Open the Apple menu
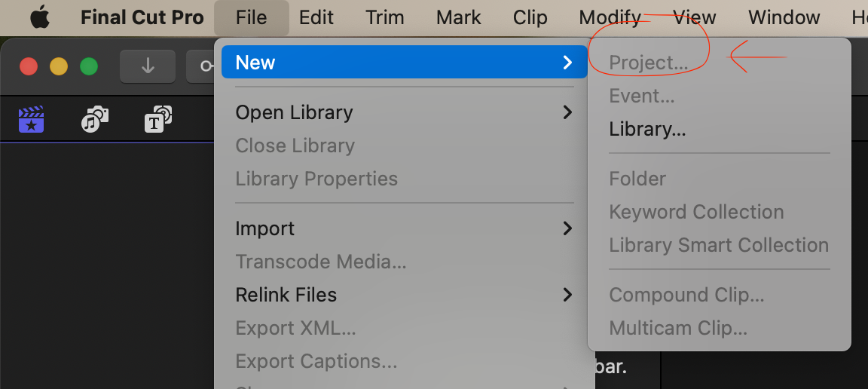The height and width of the screenshot is (389, 868). (x=39, y=17)
